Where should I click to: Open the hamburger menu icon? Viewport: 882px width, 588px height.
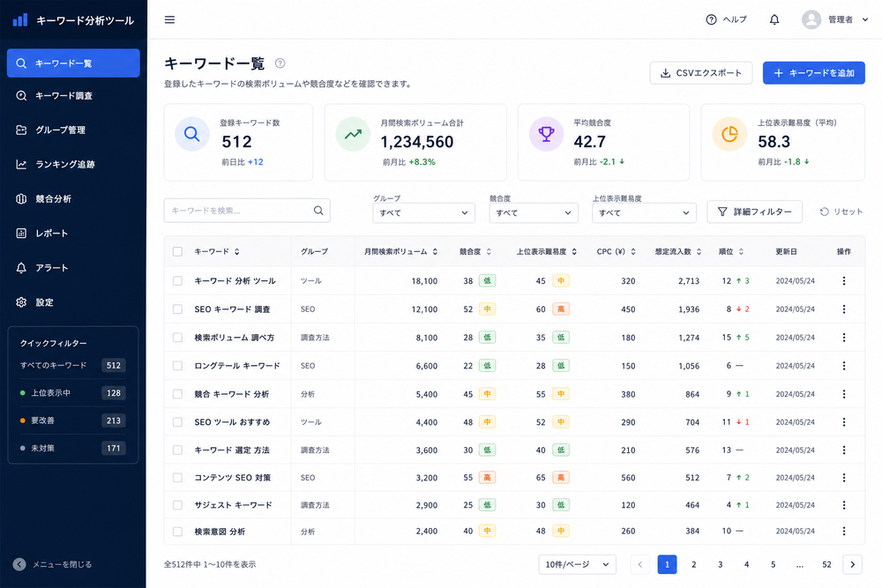tap(169, 19)
